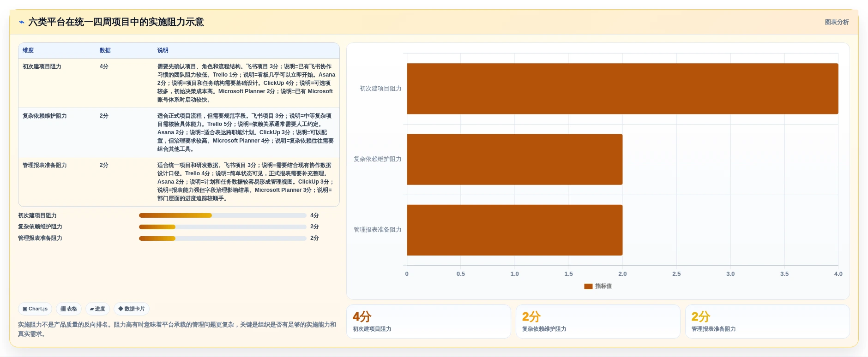This screenshot has width=868, height=357.
Task: Click the description starting 需要先确认项目
Action: (x=246, y=83)
